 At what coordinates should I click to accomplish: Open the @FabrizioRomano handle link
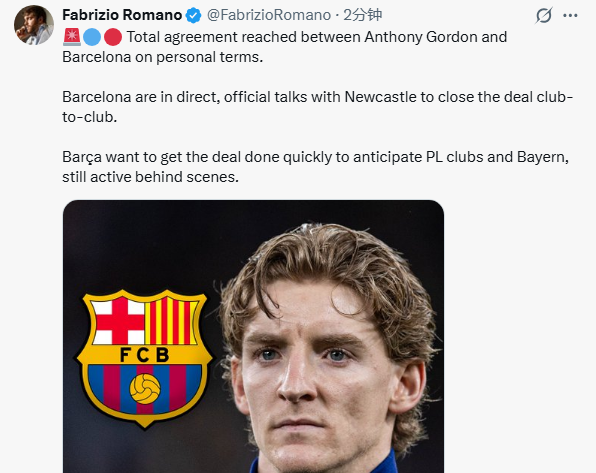269,15
